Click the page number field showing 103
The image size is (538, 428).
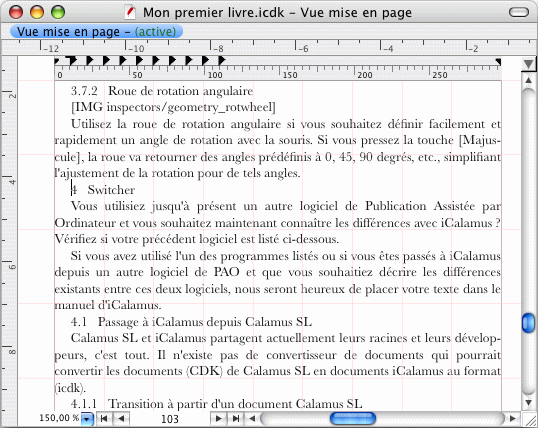(x=169, y=419)
